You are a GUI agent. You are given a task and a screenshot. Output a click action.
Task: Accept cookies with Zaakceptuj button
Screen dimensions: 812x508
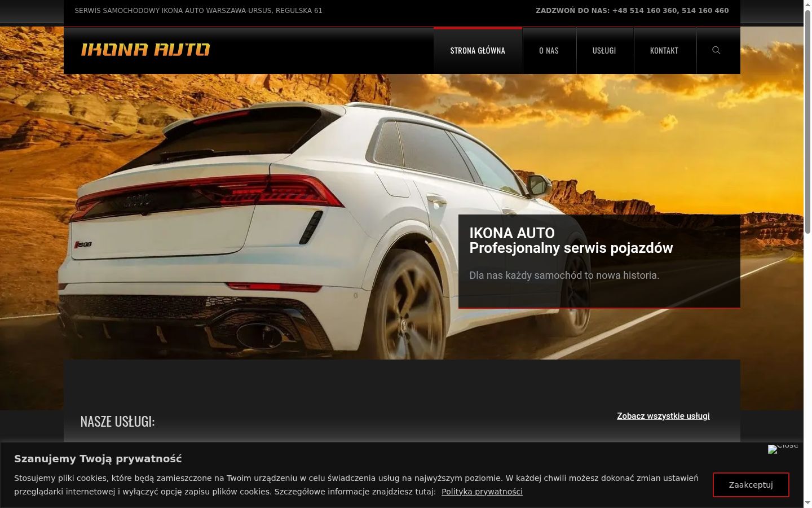click(x=751, y=485)
